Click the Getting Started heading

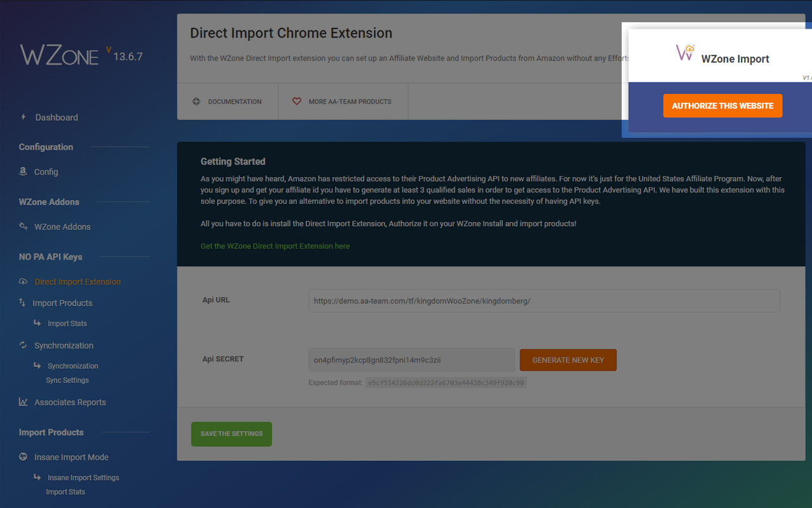click(233, 161)
